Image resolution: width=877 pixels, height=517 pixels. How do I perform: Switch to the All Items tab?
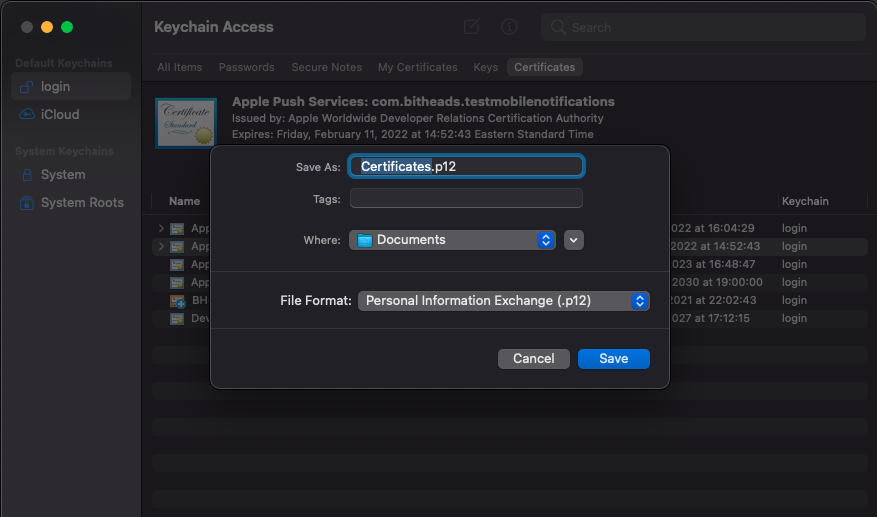(180, 67)
